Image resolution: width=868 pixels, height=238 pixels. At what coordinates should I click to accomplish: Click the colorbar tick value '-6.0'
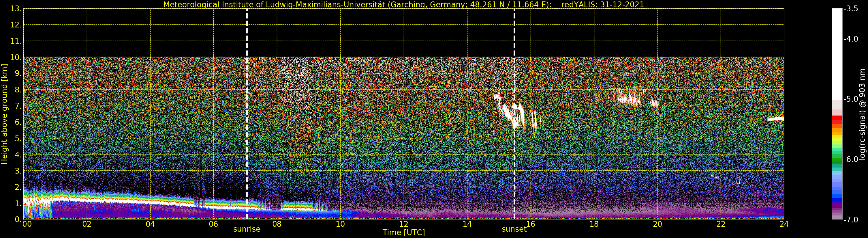[851, 159]
